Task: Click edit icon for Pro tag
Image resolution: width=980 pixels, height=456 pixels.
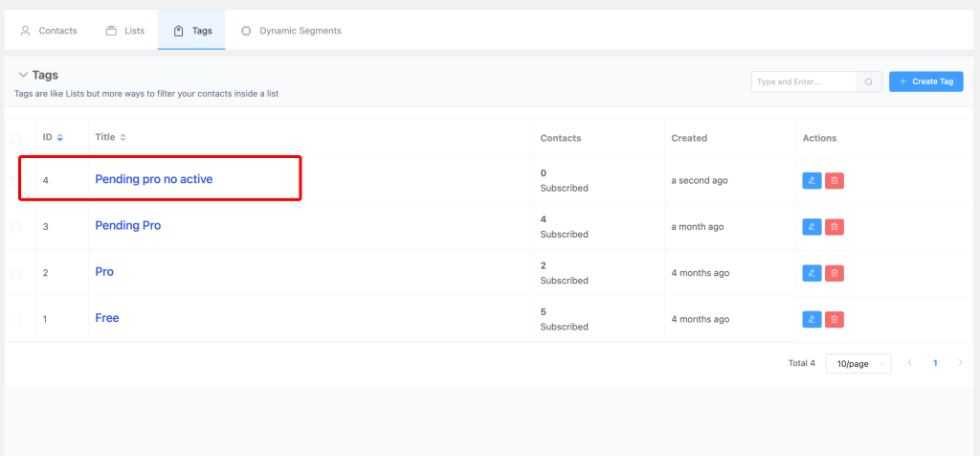Action: [811, 273]
